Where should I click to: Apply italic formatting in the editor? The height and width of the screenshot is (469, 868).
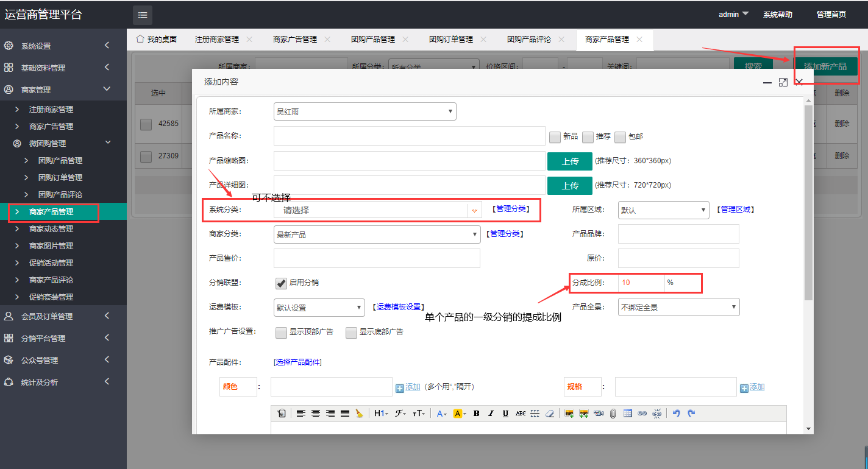[491, 414]
